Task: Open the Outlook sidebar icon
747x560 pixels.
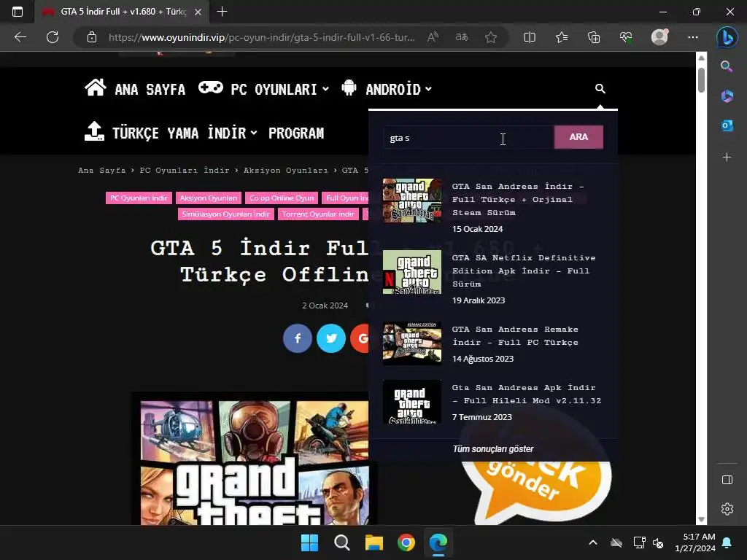Action: click(727, 125)
